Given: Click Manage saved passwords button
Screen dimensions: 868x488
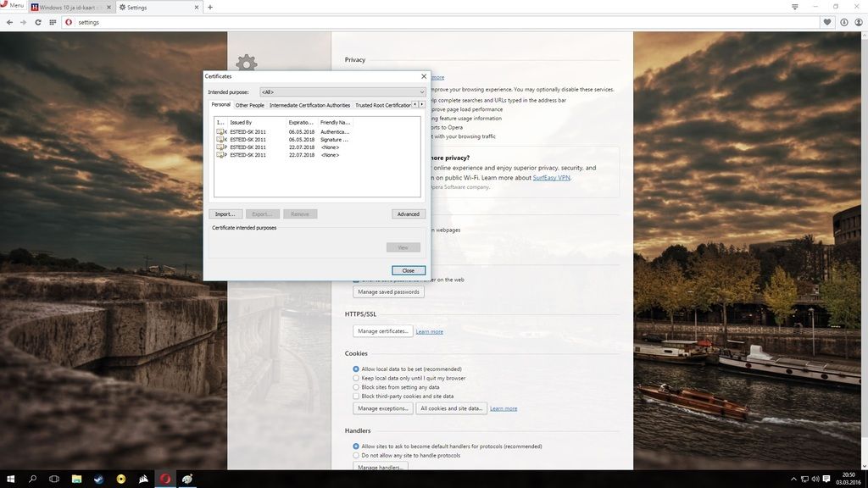Looking at the screenshot, I should pyautogui.click(x=388, y=291).
